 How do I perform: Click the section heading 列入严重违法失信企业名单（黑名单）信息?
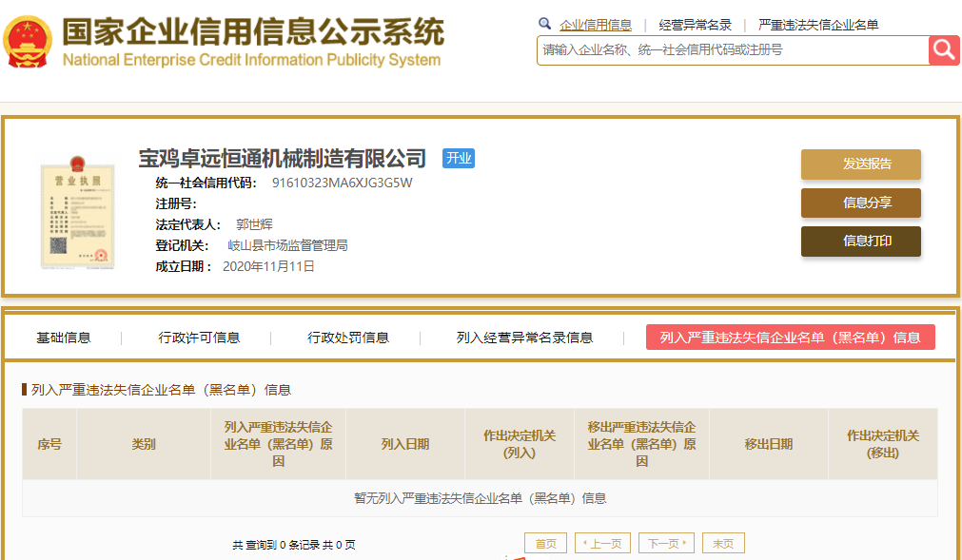click(x=161, y=390)
